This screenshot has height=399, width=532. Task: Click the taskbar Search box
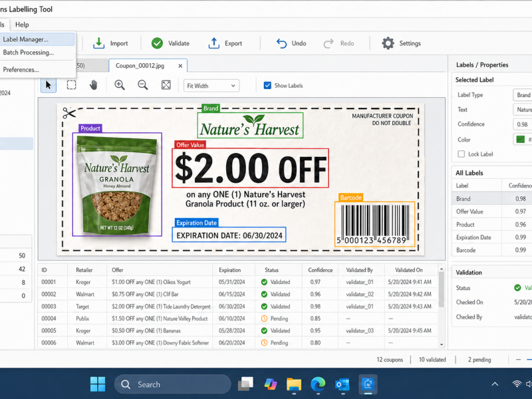point(173,384)
